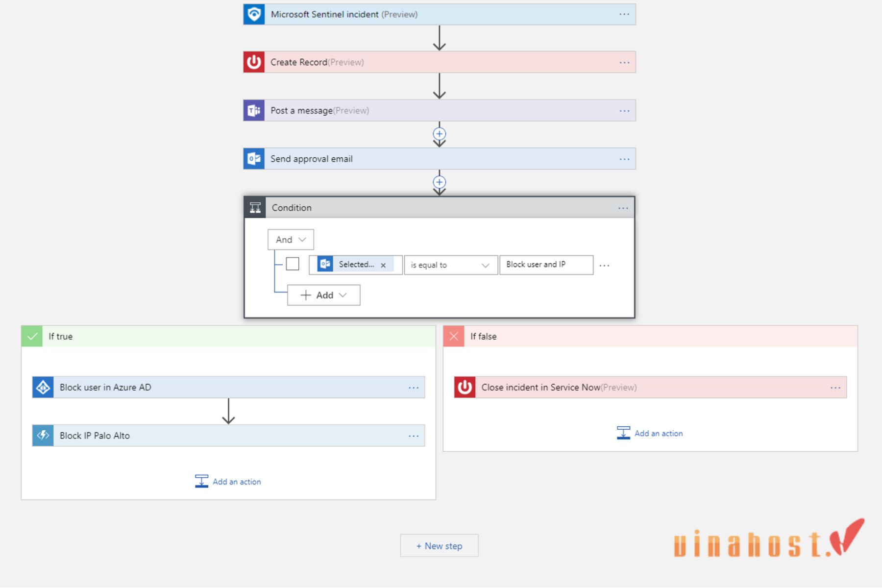Click the New step button
Image resolution: width=882 pixels, height=588 pixels.
(x=439, y=546)
